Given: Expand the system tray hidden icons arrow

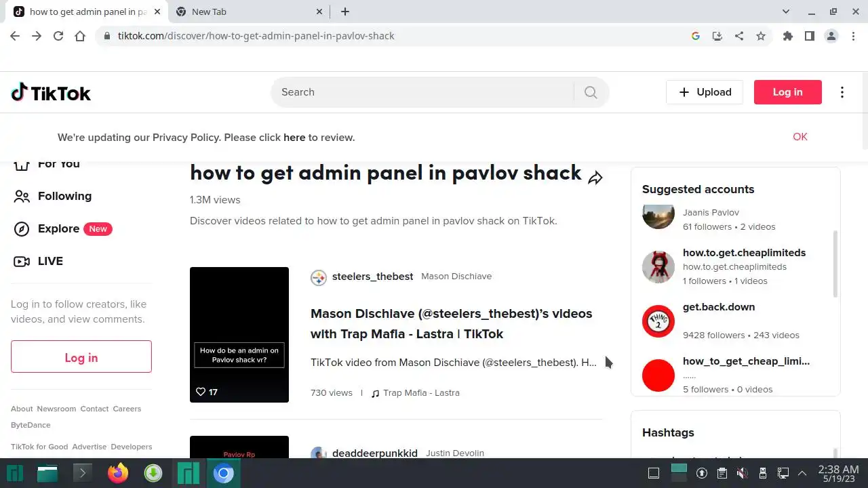Looking at the screenshot, I should [x=802, y=473].
